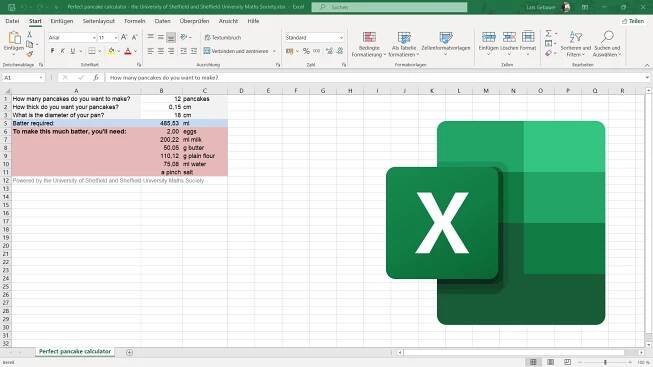Click the fill down icon in Bearbeiten
This screenshot has height=367, width=653.
[x=548, y=43]
